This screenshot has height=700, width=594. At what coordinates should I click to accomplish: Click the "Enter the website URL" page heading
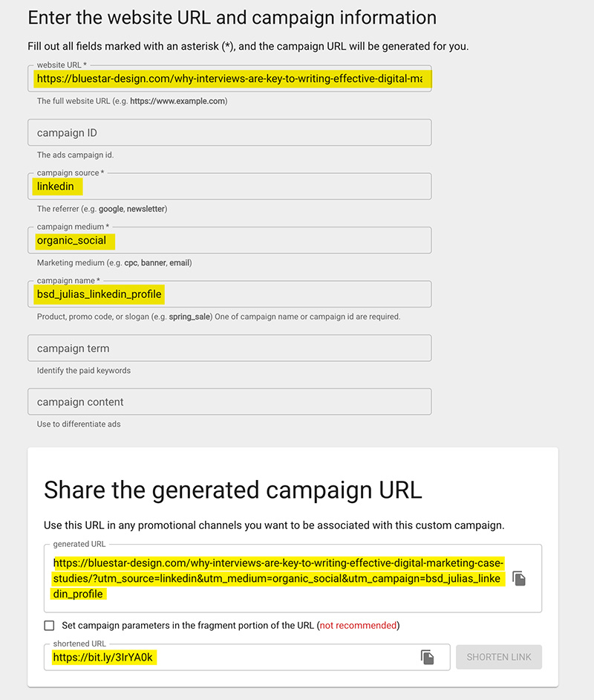pos(232,18)
